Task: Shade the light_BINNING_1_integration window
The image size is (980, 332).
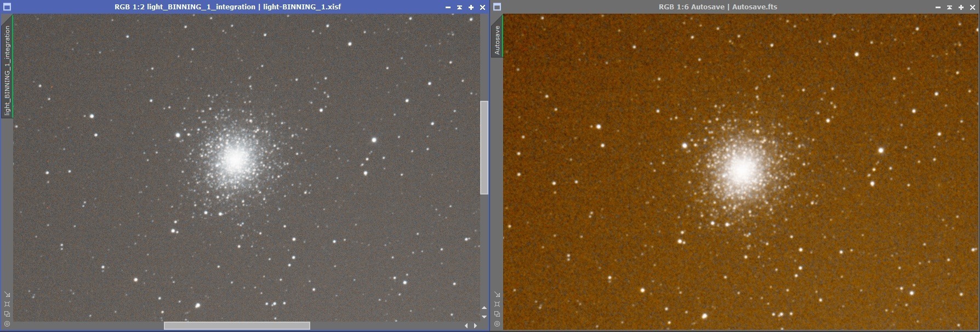Action: click(459, 7)
